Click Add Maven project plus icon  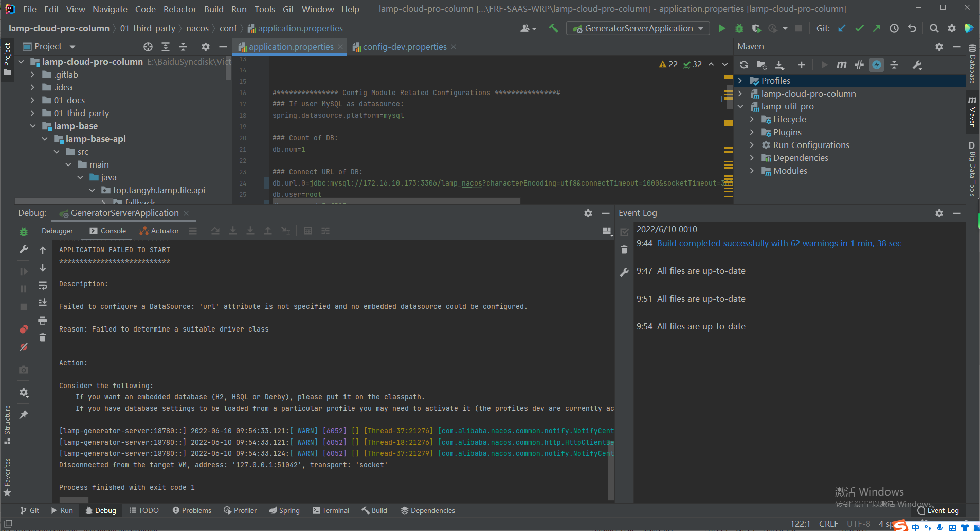tap(802, 65)
